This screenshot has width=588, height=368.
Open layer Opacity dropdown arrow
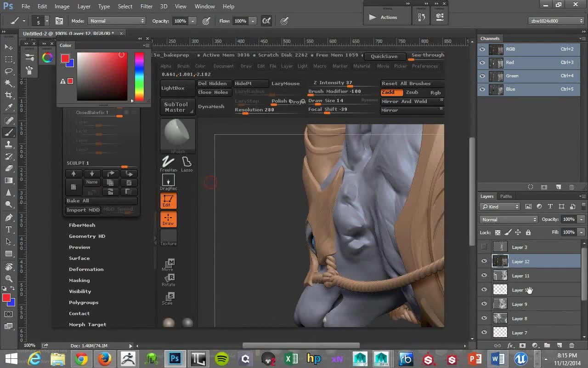[581, 219]
